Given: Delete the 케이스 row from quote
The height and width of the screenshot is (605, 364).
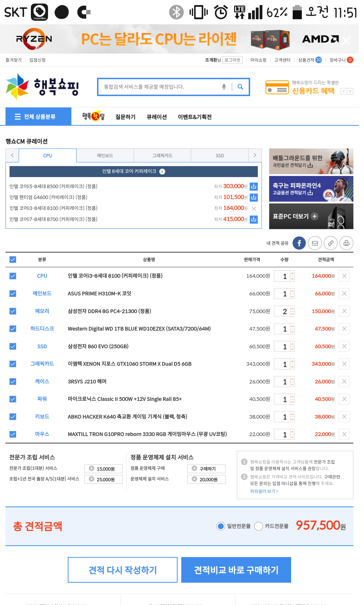Looking at the screenshot, I should (x=344, y=381).
